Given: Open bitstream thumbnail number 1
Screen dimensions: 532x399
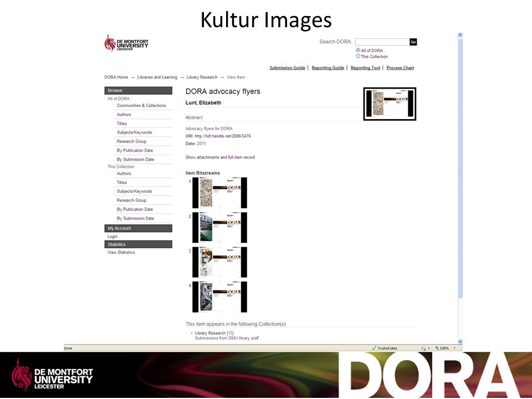Looking at the screenshot, I should pyautogui.click(x=219, y=193).
